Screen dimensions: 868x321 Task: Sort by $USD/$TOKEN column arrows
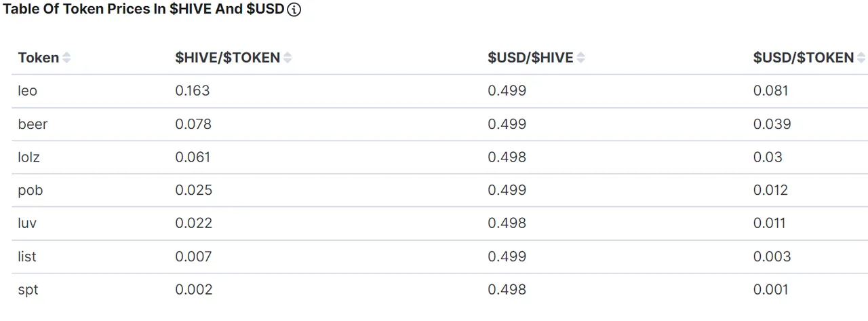pyautogui.click(x=861, y=58)
